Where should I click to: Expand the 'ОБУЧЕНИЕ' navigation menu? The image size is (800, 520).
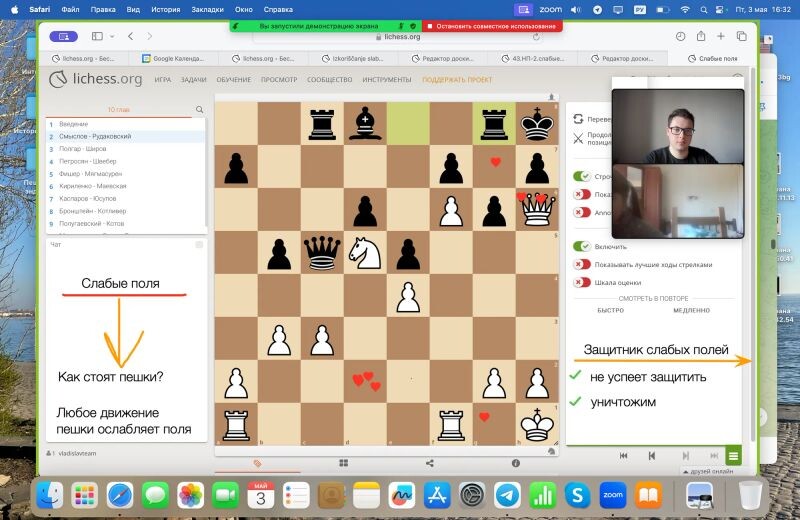coord(233,79)
